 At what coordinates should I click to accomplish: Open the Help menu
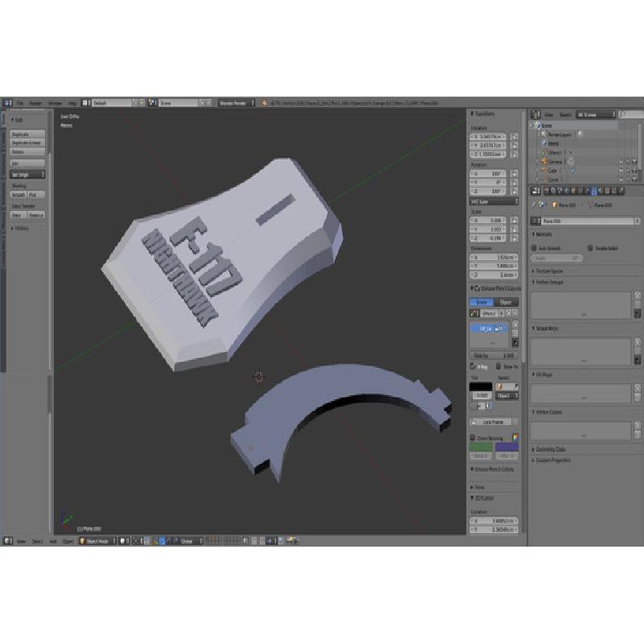click(x=72, y=103)
